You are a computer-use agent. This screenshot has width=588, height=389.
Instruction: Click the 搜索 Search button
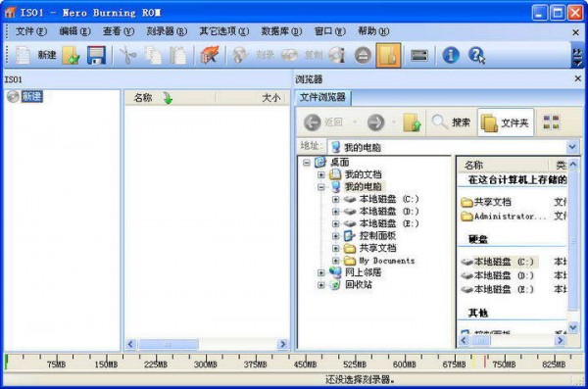(451, 122)
